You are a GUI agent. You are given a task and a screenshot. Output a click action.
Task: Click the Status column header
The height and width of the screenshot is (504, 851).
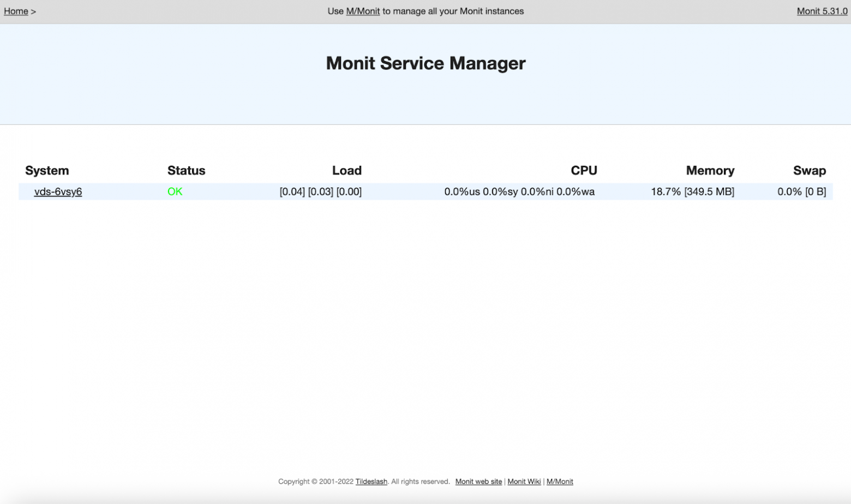tap(186, 170)
